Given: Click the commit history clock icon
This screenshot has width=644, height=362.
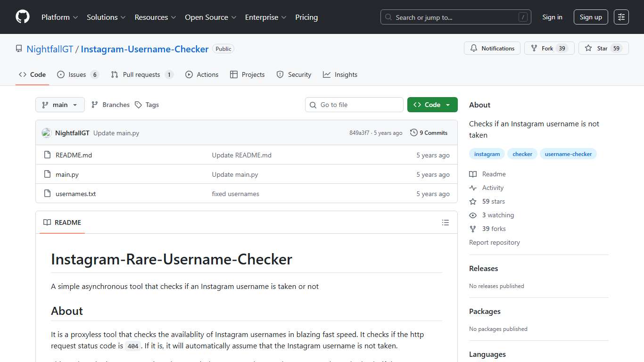Looking at the screenshot, I should pyautogui.click(x=413, y=132).
